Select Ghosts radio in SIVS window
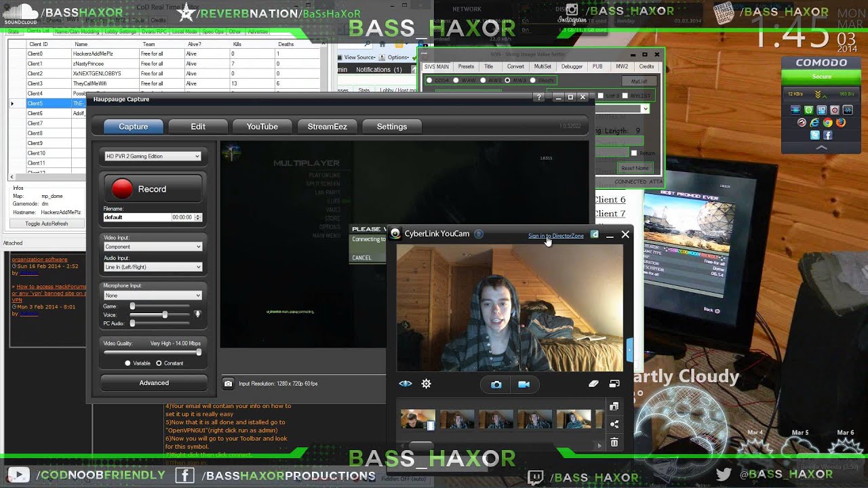The width and height of the screenshot is (868, 488). (x=532, y=80)
